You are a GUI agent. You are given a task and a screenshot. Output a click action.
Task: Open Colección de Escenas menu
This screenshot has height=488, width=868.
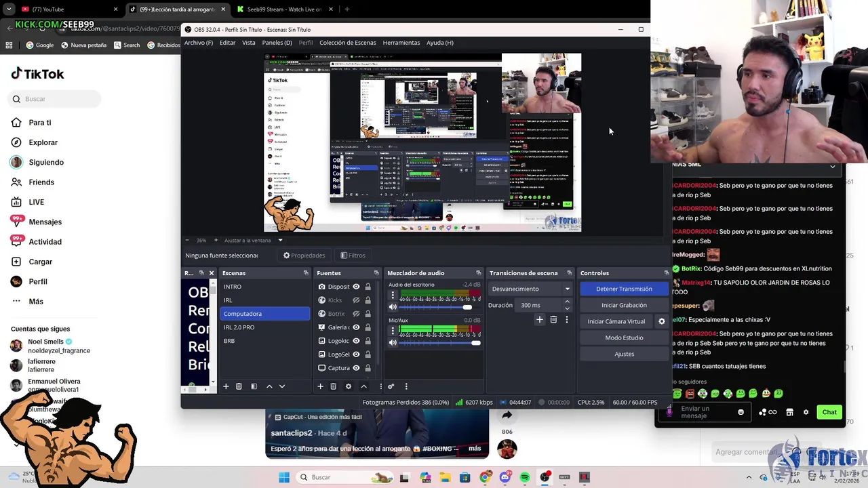(347, 43)
